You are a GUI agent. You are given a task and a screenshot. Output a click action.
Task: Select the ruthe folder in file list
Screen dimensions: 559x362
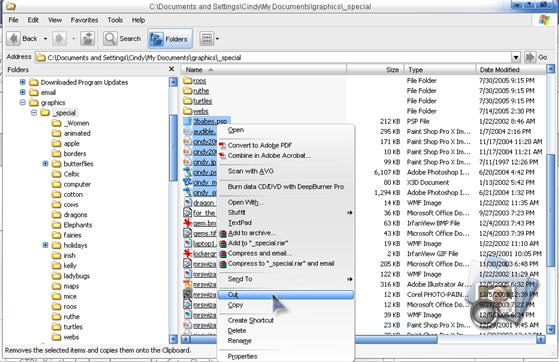click(x=201, y=91)
